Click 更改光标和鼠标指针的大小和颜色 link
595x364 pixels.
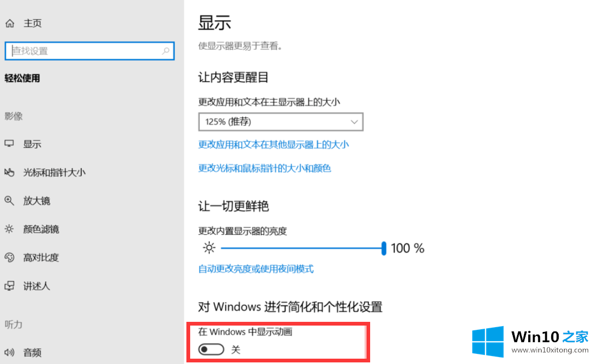(264, 168)
